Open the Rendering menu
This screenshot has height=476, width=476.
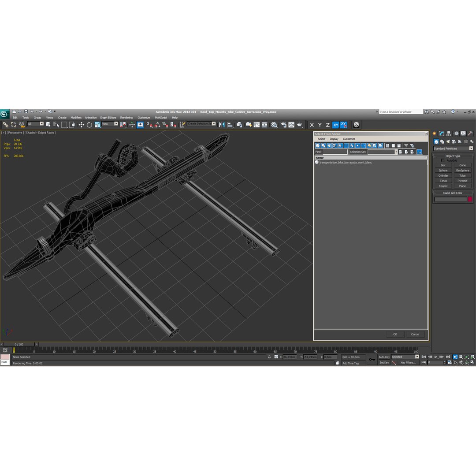click(x=126, y=118)
